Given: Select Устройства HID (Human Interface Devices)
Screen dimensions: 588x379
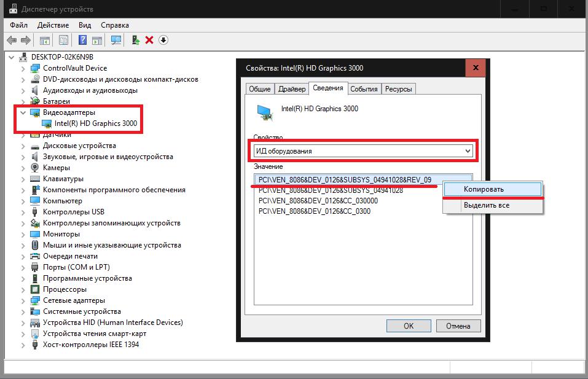Looking at the screenshot, I should tap(113, 322).
